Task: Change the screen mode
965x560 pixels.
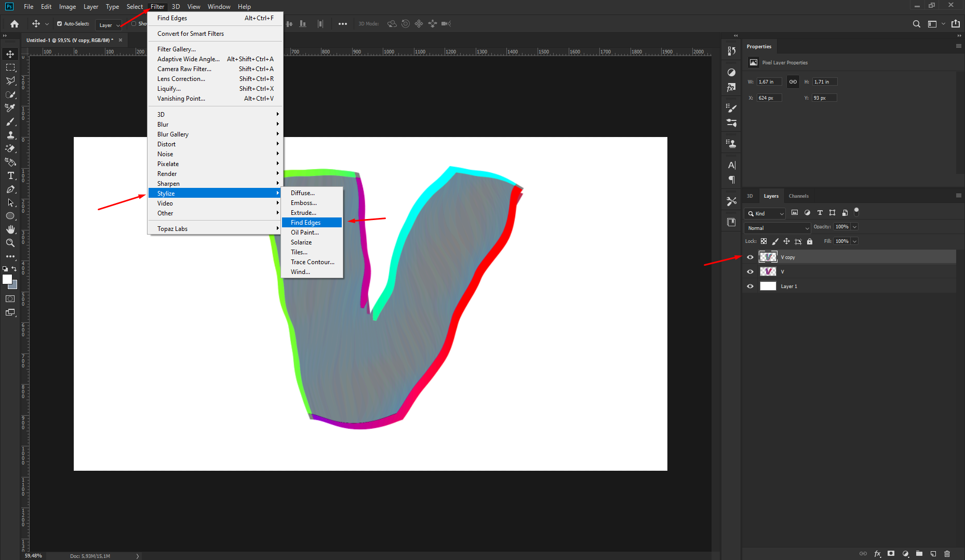Action: 10,312
